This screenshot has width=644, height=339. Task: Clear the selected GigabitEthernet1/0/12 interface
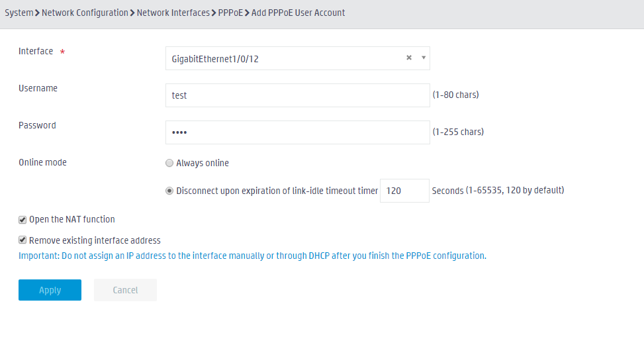click(408, 58)
